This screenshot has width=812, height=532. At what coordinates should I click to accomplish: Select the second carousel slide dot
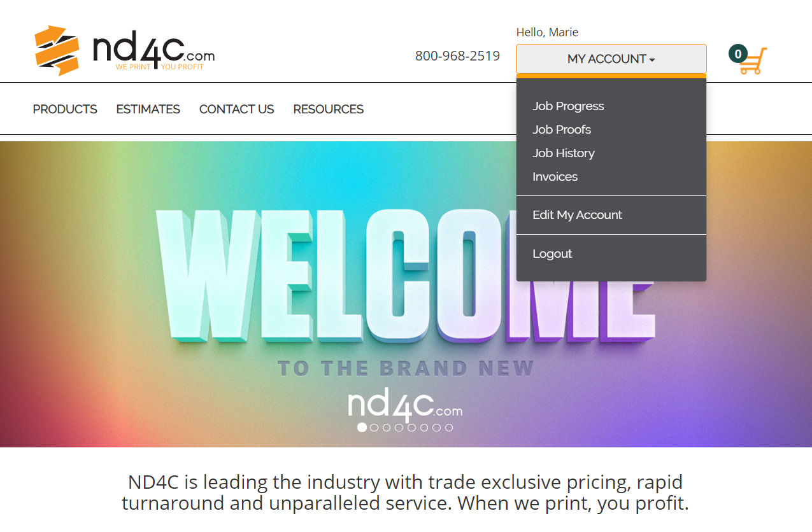374,428
